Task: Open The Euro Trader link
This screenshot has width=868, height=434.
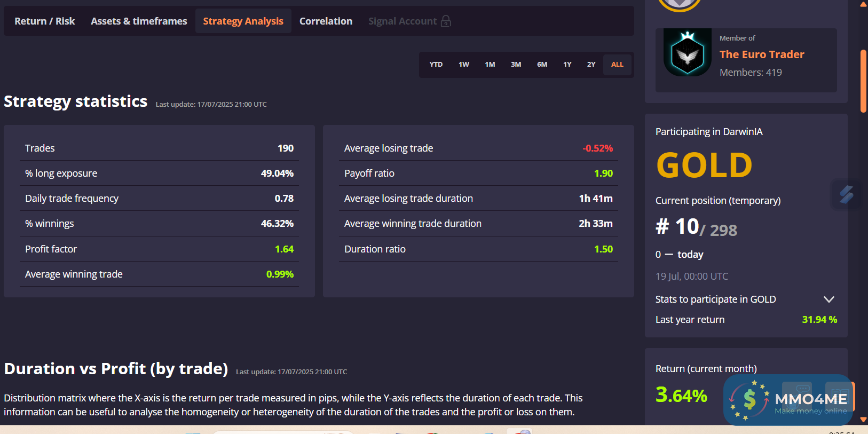Action: (x=761, y=54)
